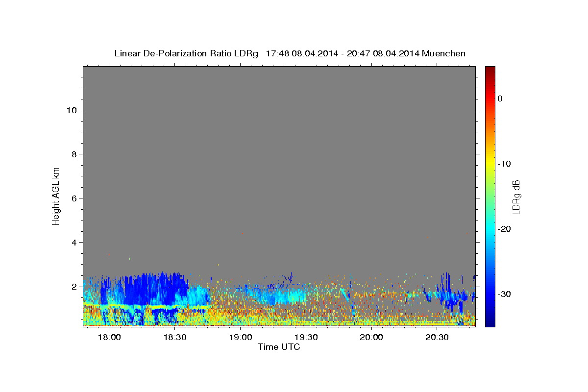
Task: Click the 'LDRg dB' colorbar label
Action: tap(516, 197)
